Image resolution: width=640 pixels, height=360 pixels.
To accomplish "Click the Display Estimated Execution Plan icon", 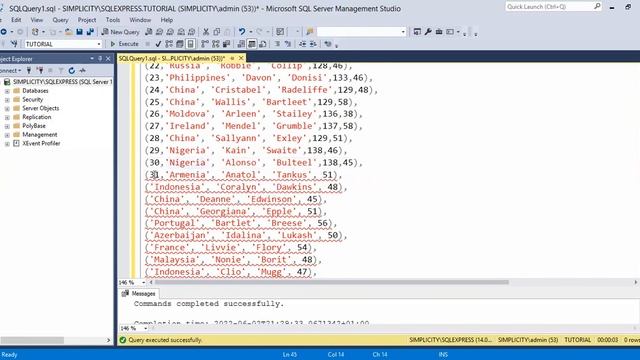I will tap(169, 44).
